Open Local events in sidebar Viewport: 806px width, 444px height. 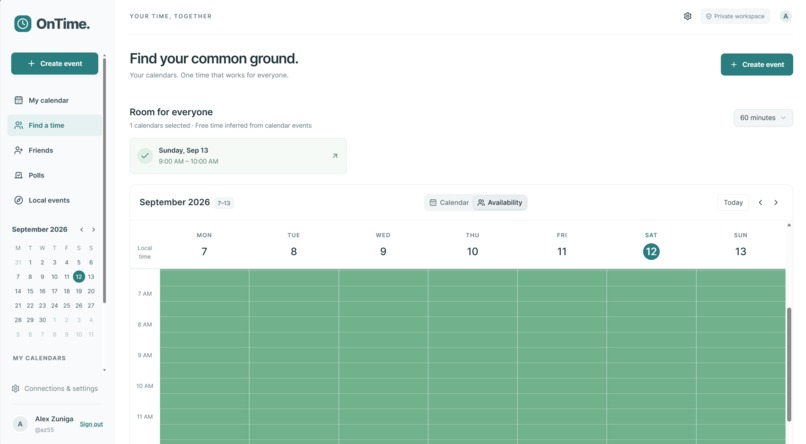pyautogui.click(x=54, y=200)
